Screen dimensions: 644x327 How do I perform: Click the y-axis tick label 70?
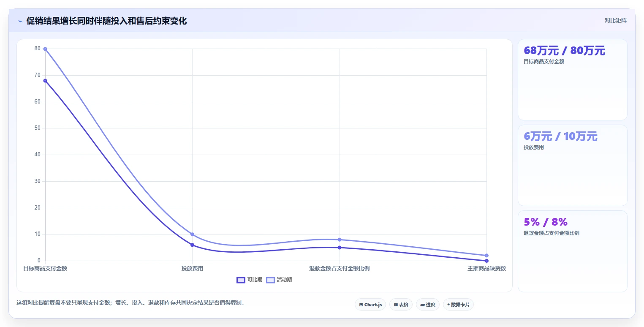click(38, 75)
